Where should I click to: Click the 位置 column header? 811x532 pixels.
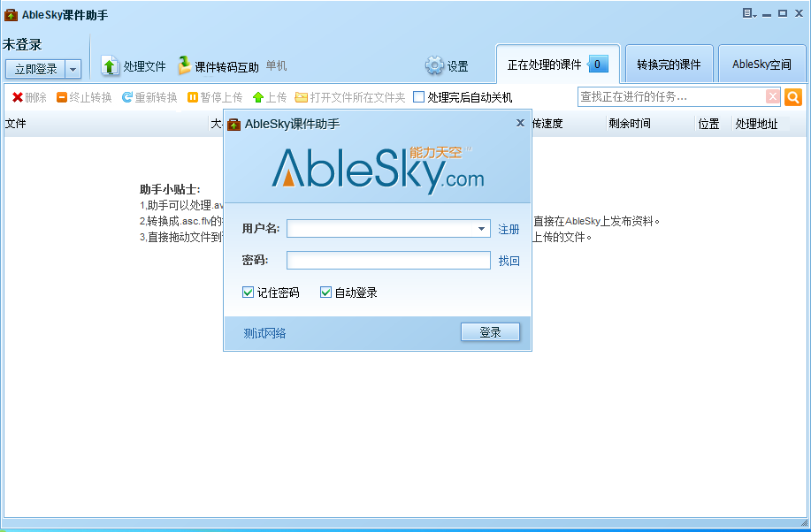click(708, 124)
